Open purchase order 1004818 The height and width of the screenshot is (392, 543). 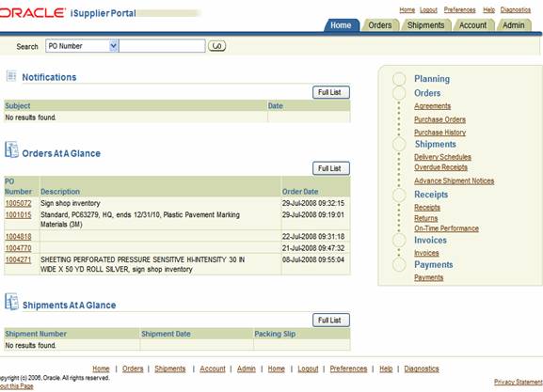tap(19, 237)
